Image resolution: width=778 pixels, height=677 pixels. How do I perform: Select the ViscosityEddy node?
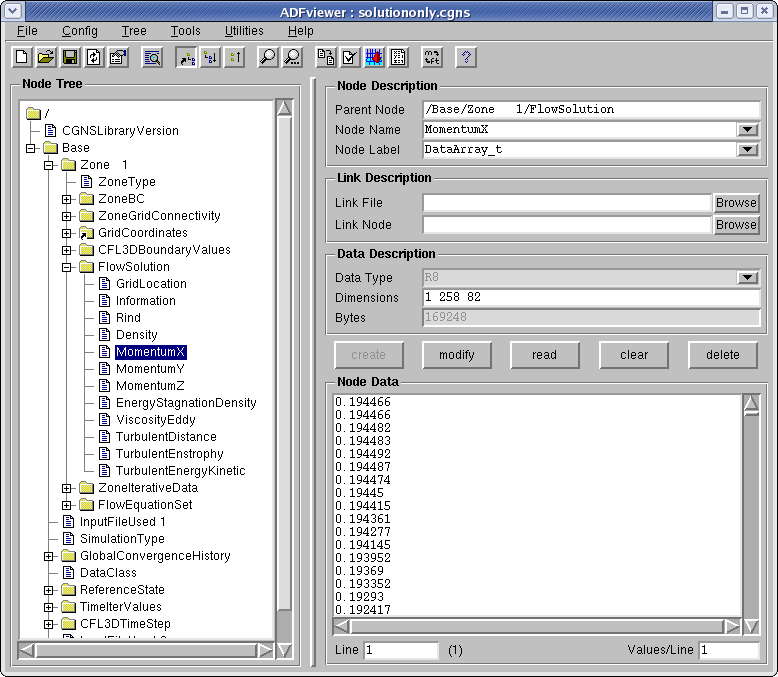click(x=155, y=420)
